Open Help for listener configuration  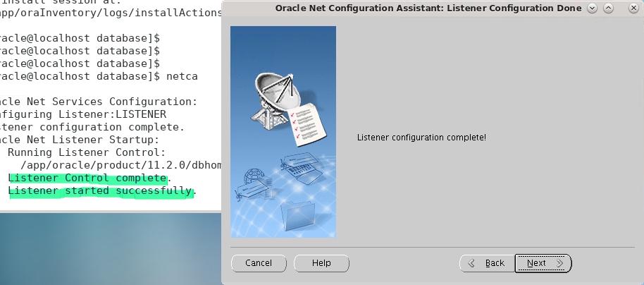point(321,263)
